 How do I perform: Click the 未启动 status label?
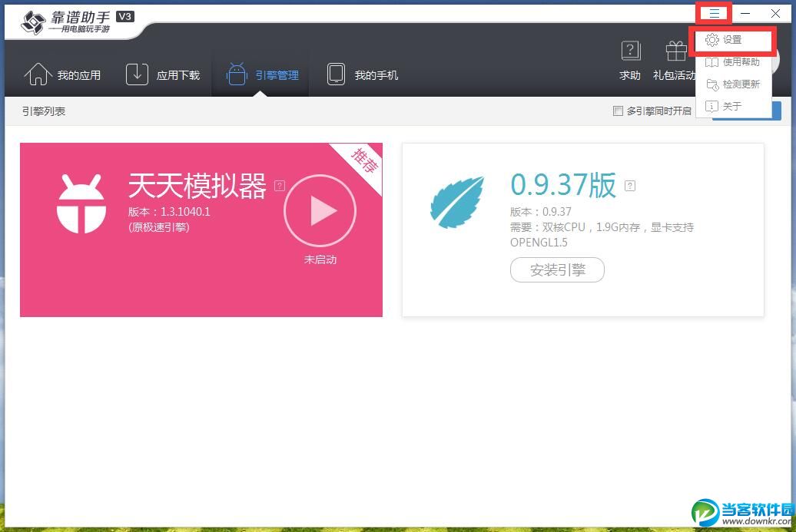tap(320, 259)
